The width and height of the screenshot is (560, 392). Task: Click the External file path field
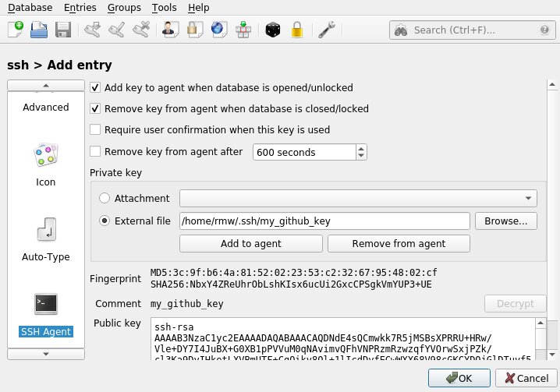[x=324, y=221]
